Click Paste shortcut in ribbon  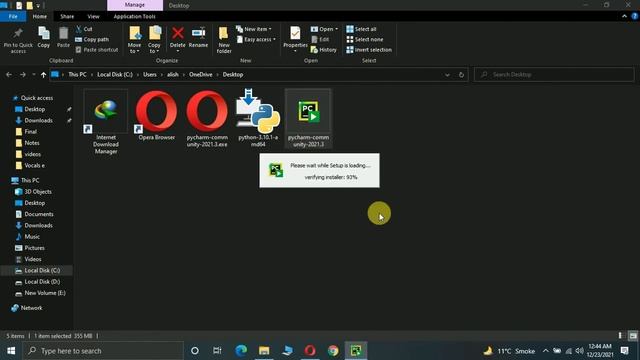click(97, 50)
